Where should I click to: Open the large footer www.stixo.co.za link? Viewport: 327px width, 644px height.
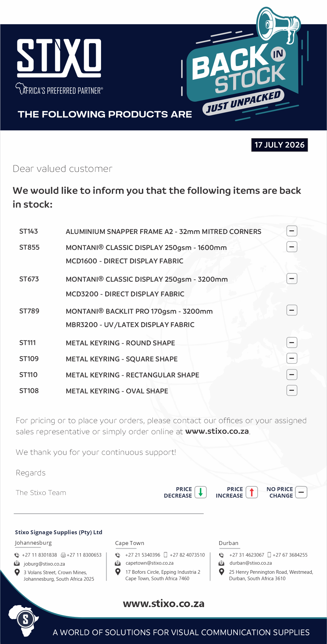[163, 603]
